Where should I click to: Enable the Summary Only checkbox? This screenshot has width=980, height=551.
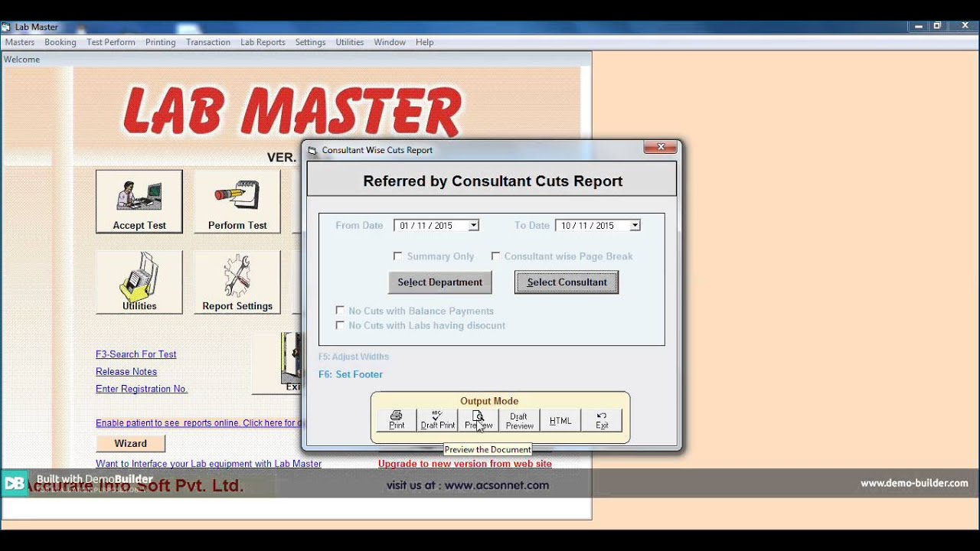tap(397, 256)
